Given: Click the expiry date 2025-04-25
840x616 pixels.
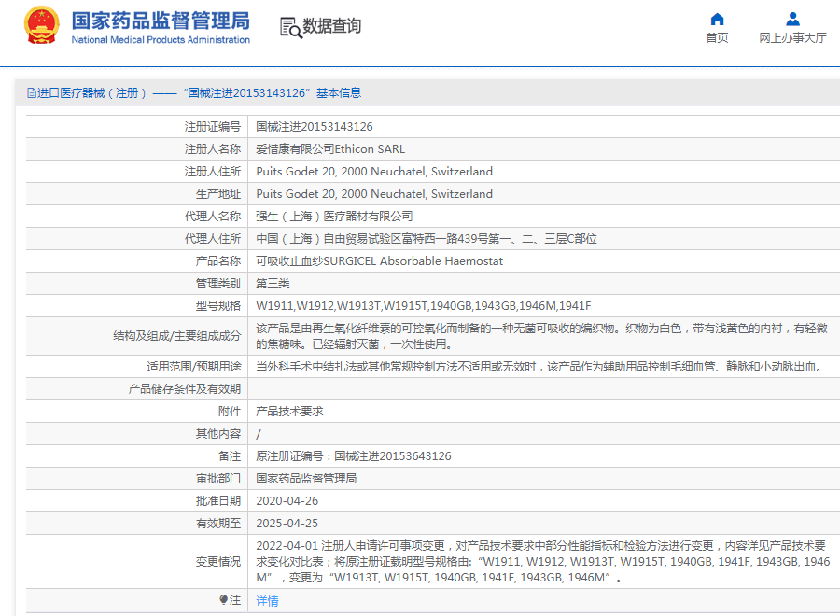Looking at the screenshot, I should click(287, 524).
